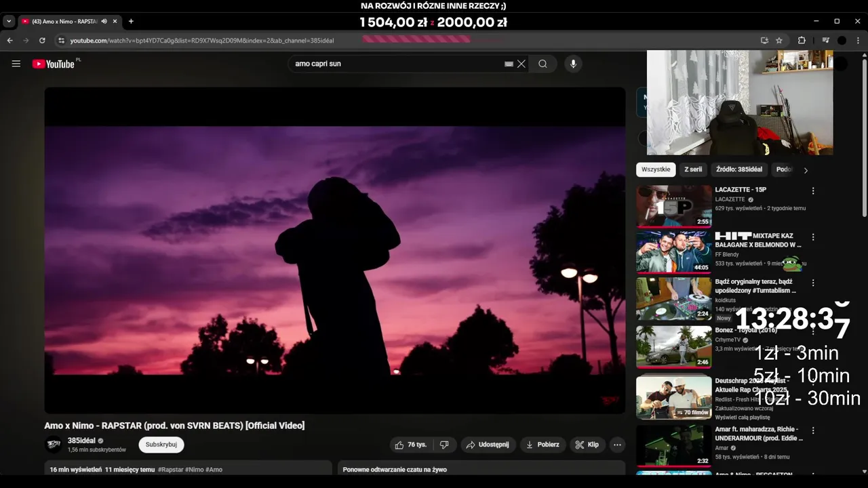Viewport: 868px width, 488px height.
Task: Maximize the browser window
Action: 837,22
